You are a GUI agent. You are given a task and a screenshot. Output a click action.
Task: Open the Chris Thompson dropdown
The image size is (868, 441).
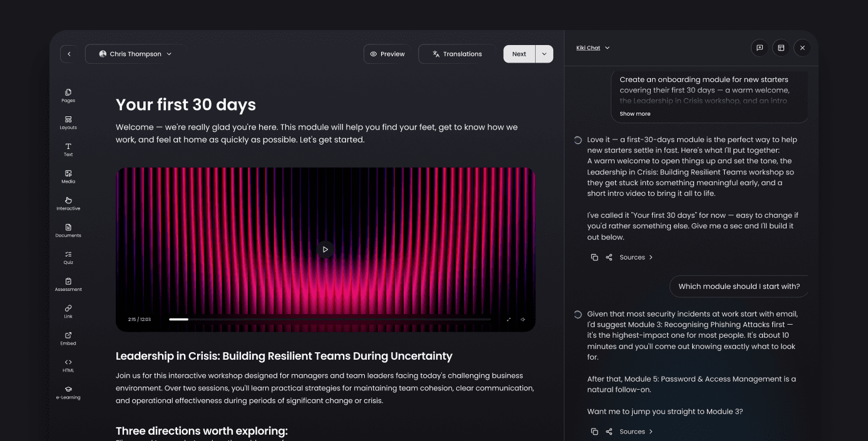tap(135, 54)
